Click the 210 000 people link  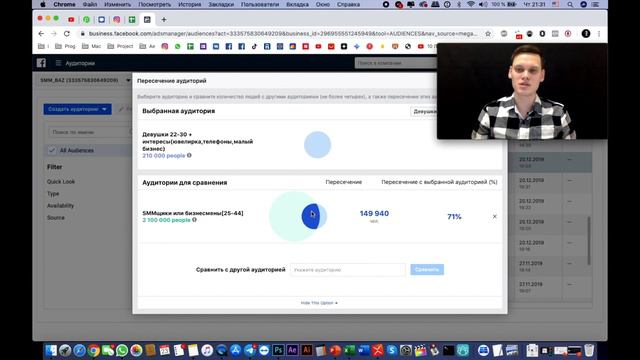tap(164, 156)
